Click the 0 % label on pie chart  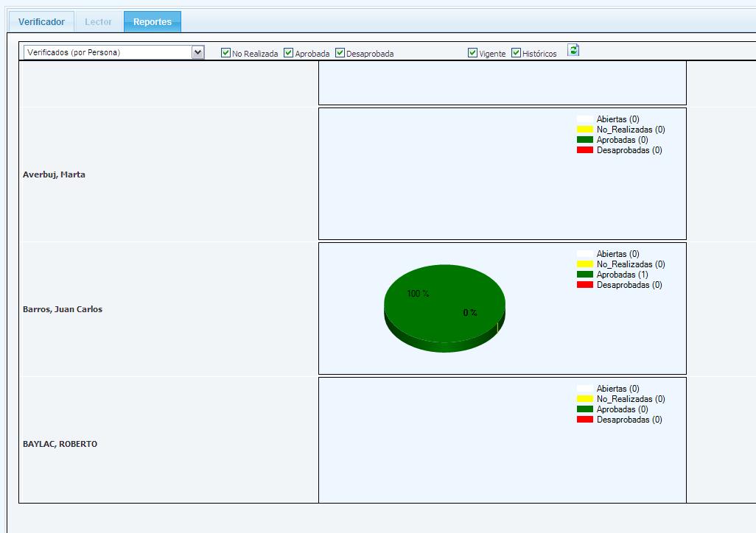[470, 313]
